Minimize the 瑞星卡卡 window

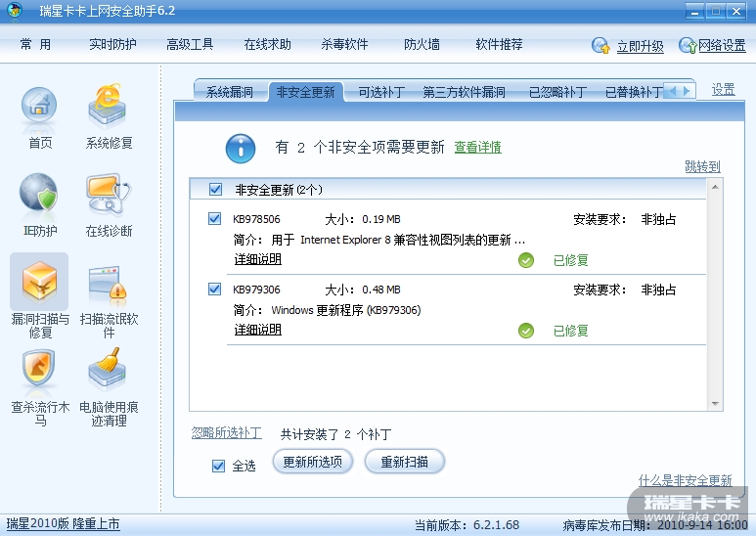tap(694, 11)
